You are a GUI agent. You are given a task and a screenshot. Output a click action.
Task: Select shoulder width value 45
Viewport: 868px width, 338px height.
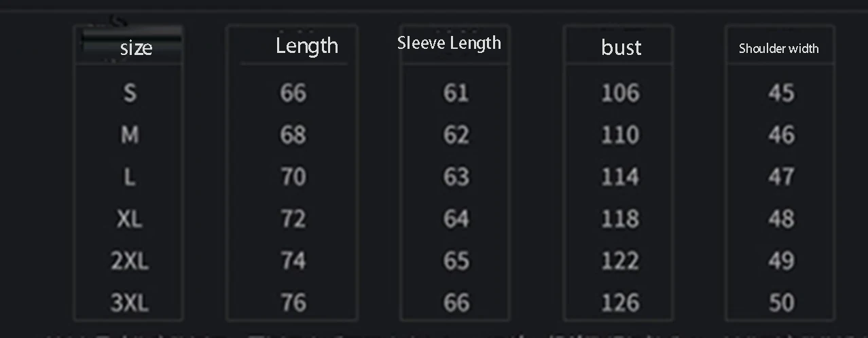click(781, 92)
